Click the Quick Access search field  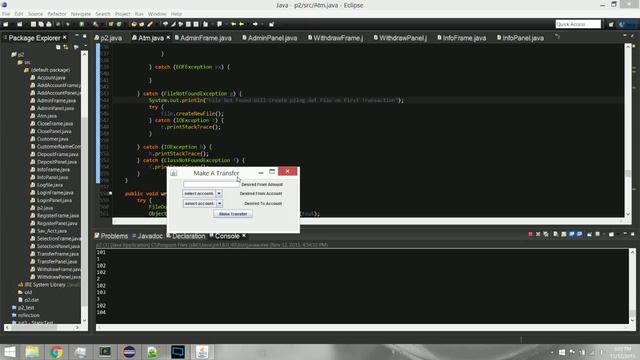pyautogui.click(x=578, y=24)
